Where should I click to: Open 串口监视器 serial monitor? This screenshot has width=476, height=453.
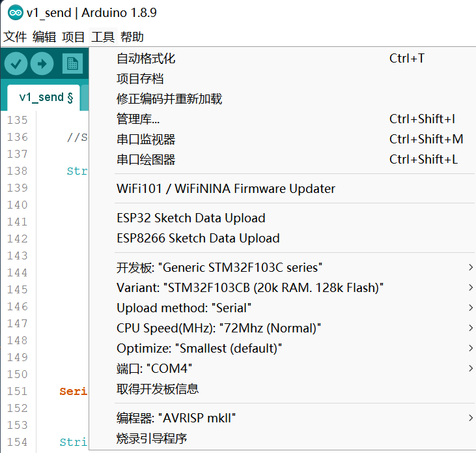pos(282,139)
